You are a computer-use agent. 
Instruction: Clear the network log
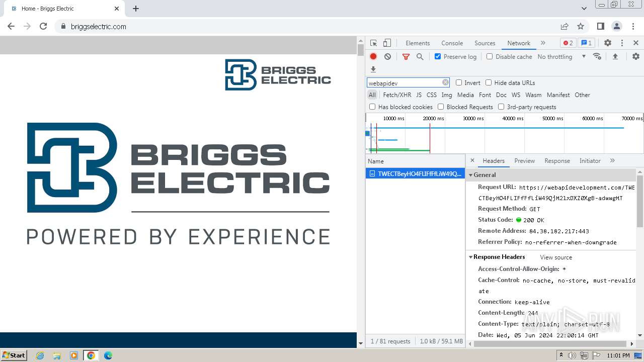coord(387,57)
